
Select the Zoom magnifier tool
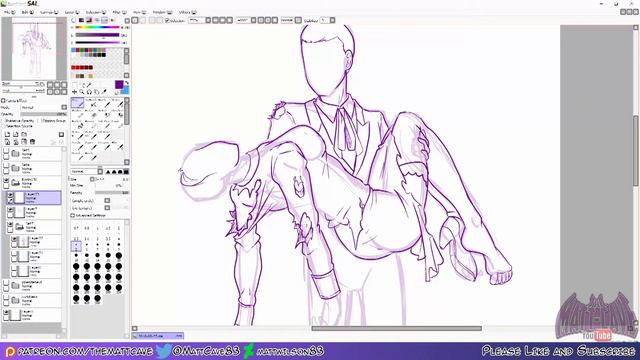point(82,92)
